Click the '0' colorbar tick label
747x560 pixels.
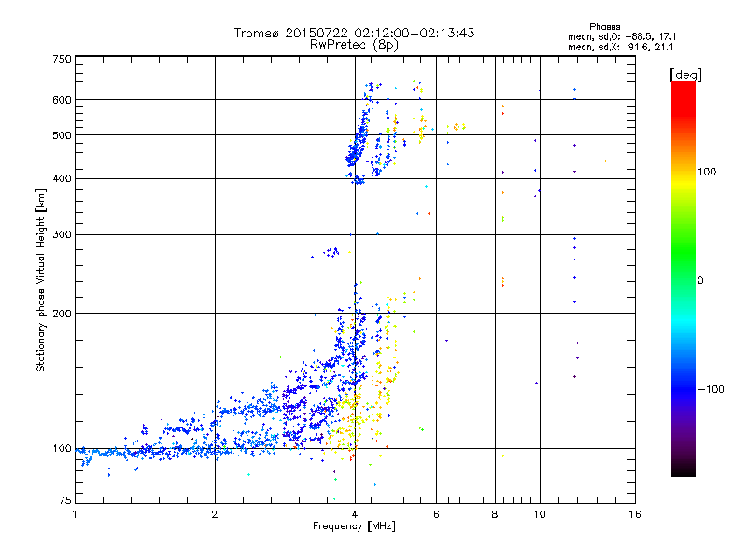[700, 281]
